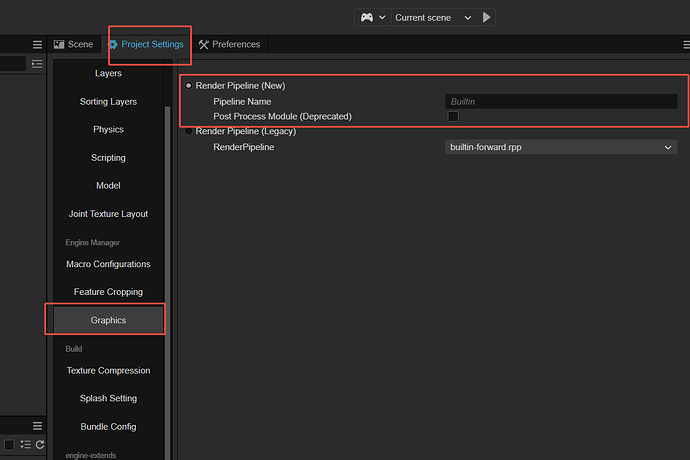The height and width of the screenshot is (460, 690).
Task: Open the hamburger menu at right edge
Action: pyautogui.click(x=686, y=44)
